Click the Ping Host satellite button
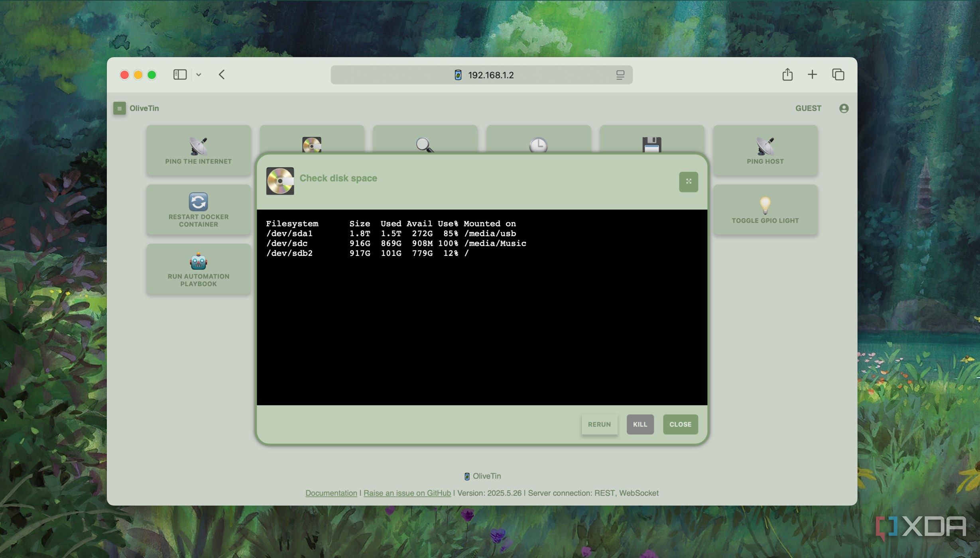 click(765, 150)
